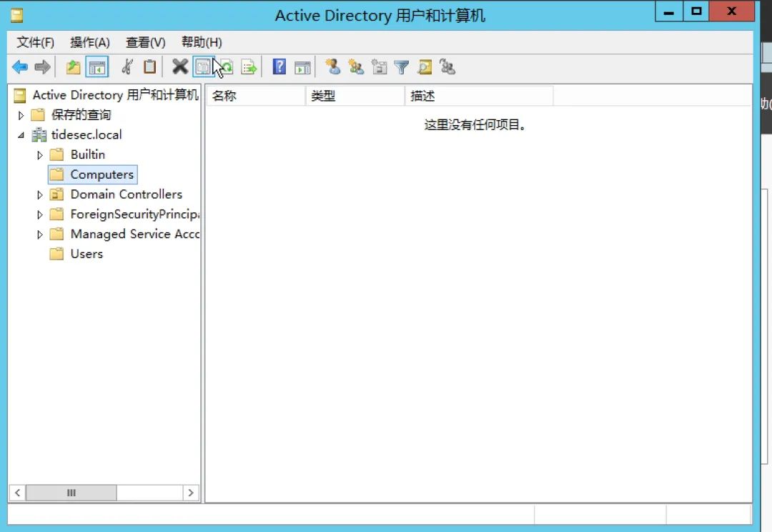This screenshot has height=532, width=772.
Task: Collapse the tidesec.local domain node
Action: [21, 135]
